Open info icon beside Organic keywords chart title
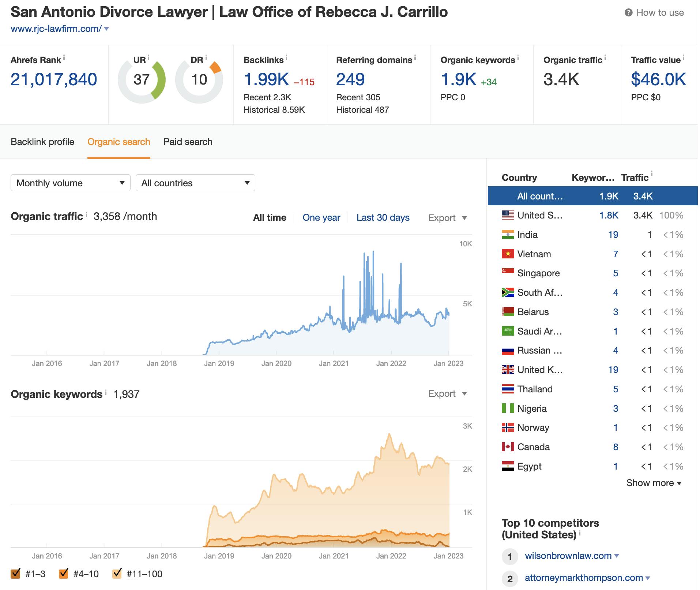 [106, 392]
